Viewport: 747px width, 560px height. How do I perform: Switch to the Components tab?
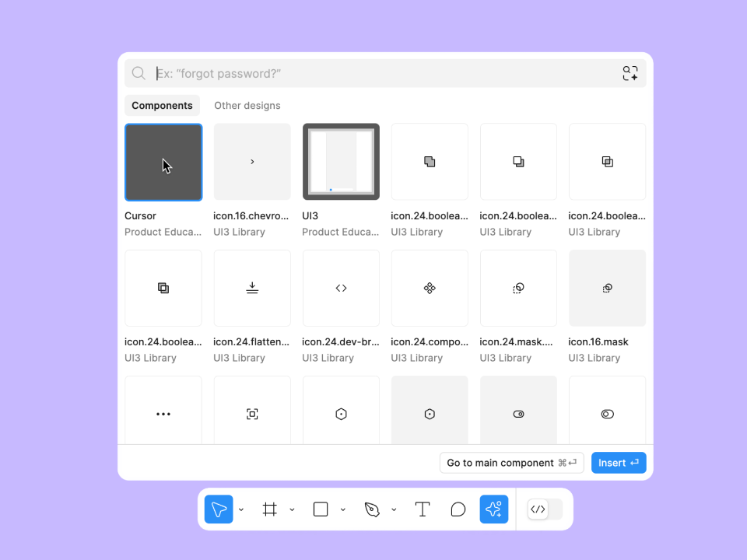[162, 106]
